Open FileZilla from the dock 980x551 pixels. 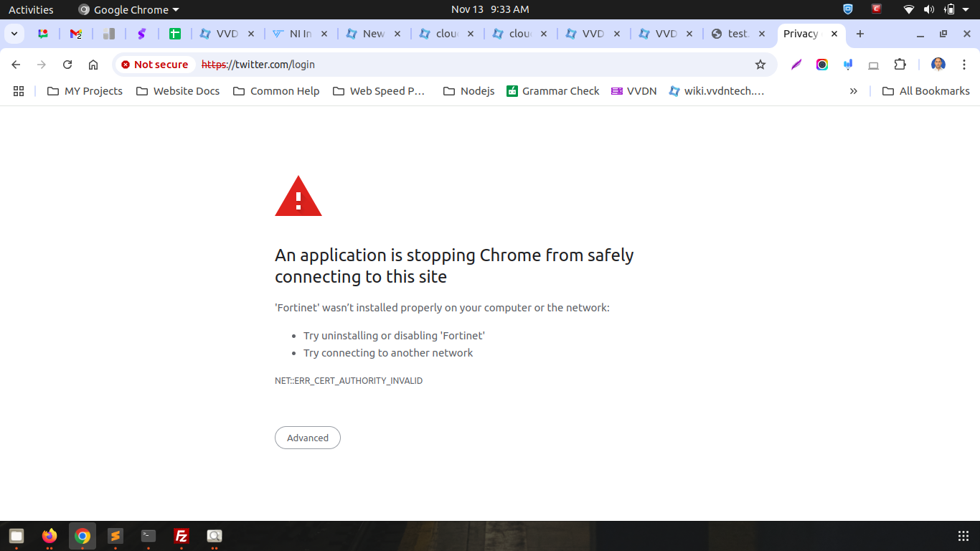coord(182,536)
